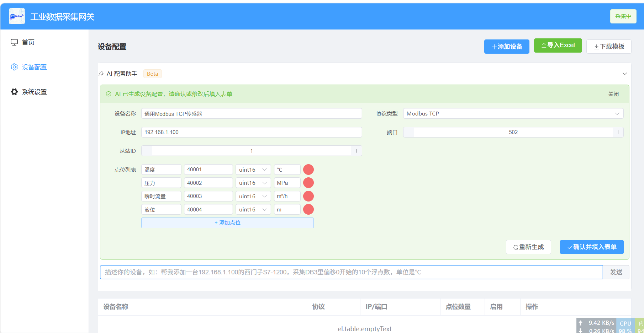Click the Beta tag
The height and width of the screenshot is (333, 644).
152,74
